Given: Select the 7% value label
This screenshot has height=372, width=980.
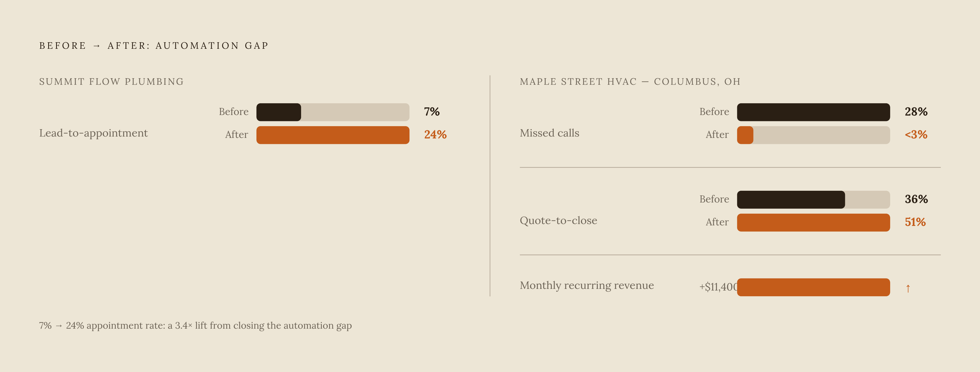Looking at the screenshot, I should 432,111.
